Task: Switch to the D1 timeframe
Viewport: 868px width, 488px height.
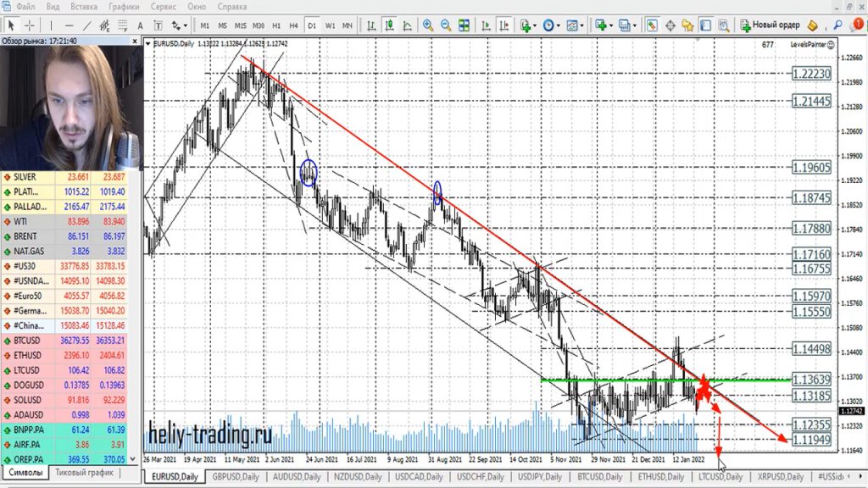Action: (312, 25)
